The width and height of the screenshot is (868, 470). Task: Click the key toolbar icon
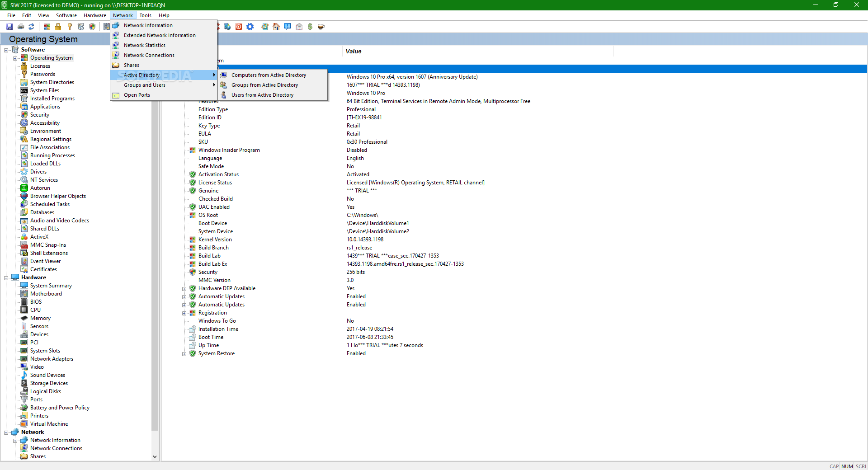click(70, 27)
